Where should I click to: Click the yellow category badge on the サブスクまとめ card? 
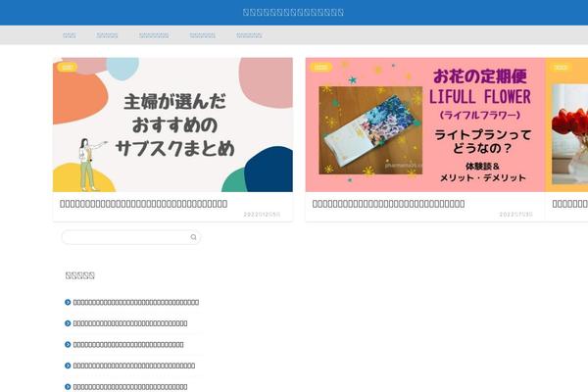pyautogui.click(x=67, y=68)
